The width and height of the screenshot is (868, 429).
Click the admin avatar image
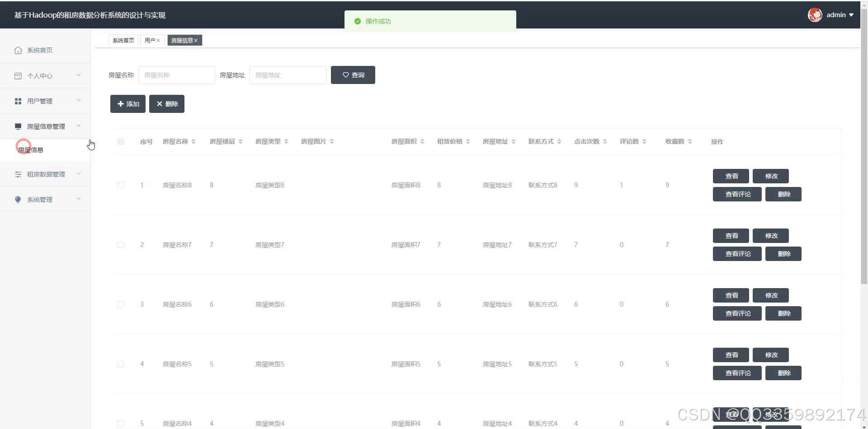815,15
